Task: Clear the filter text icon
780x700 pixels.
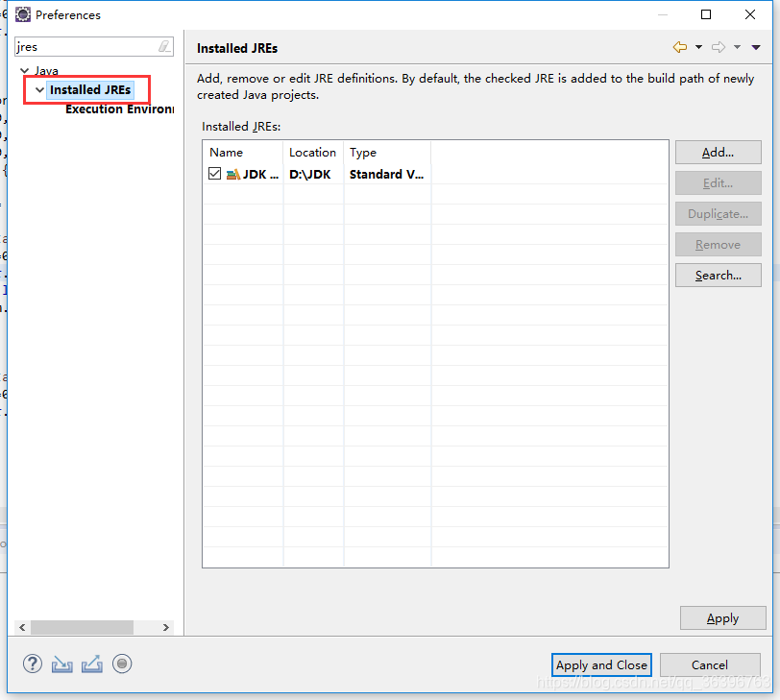Action: coord(164,47)
